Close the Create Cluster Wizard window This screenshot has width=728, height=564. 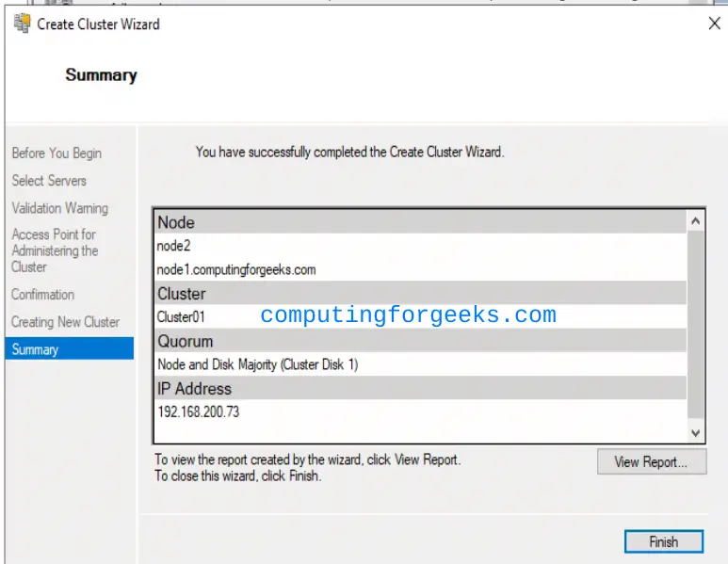(x=714, y=24)
